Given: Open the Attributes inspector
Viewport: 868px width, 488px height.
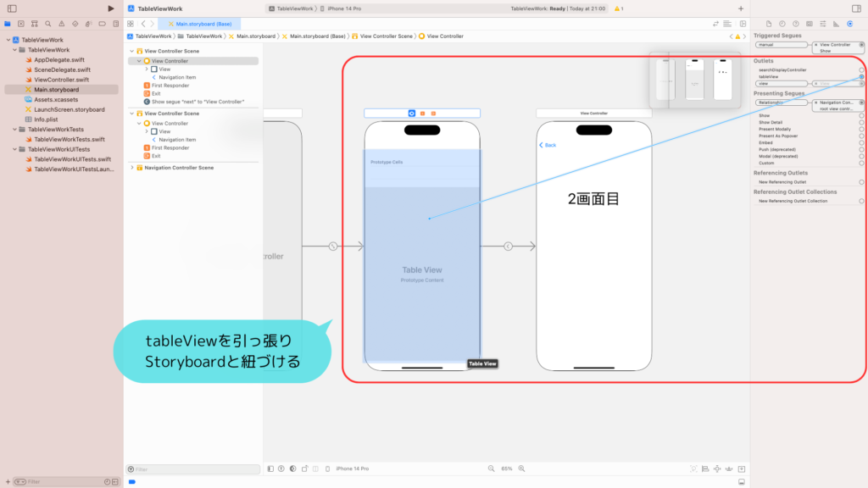Looking at the screenshot, I should pos(822,24).
